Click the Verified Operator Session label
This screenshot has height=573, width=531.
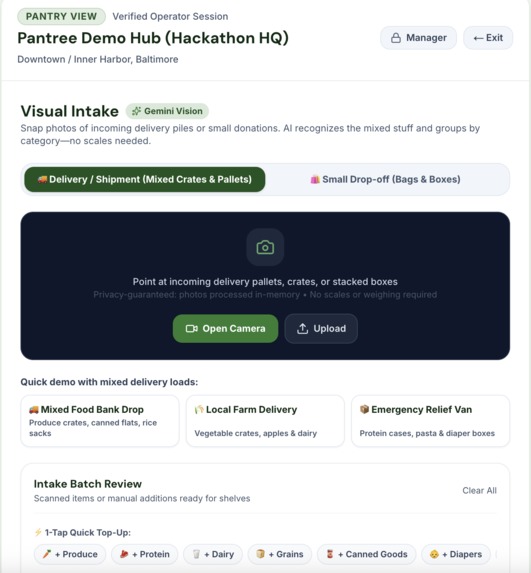pos(170,16)
